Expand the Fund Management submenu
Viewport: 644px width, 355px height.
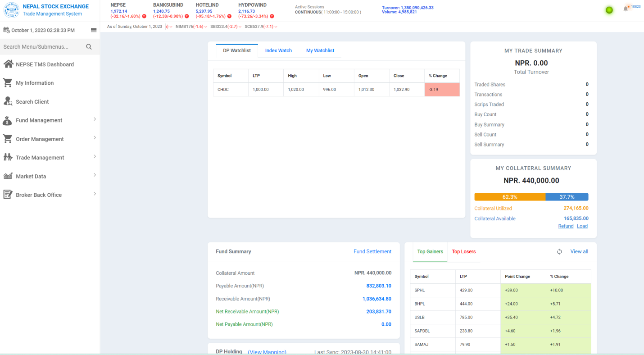[95, 119]
